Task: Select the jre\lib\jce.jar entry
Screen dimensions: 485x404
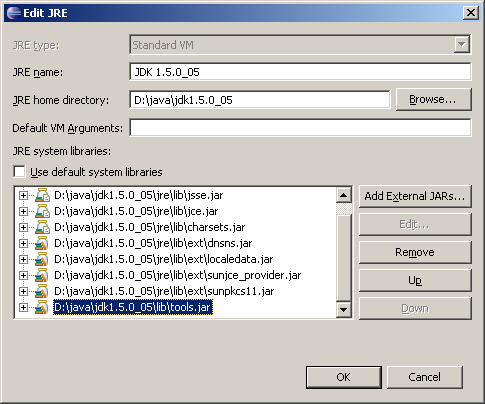Action: click(x=136, y=211)
